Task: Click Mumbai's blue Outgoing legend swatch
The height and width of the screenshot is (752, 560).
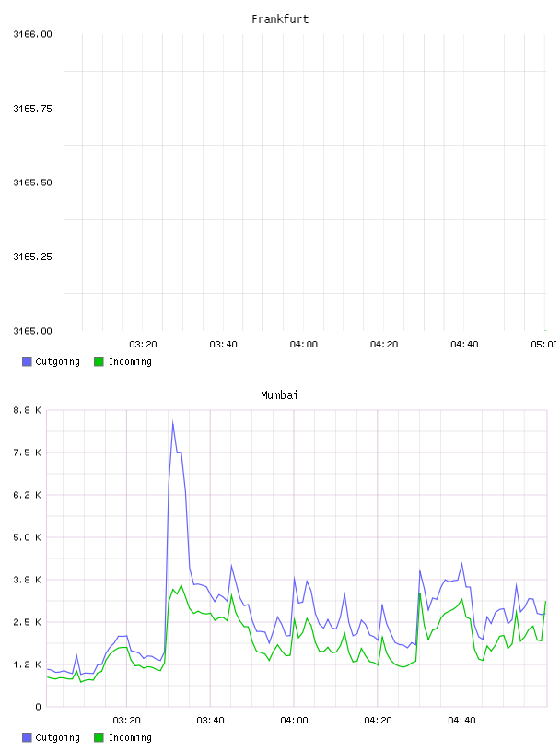Action: click(27, 737)
